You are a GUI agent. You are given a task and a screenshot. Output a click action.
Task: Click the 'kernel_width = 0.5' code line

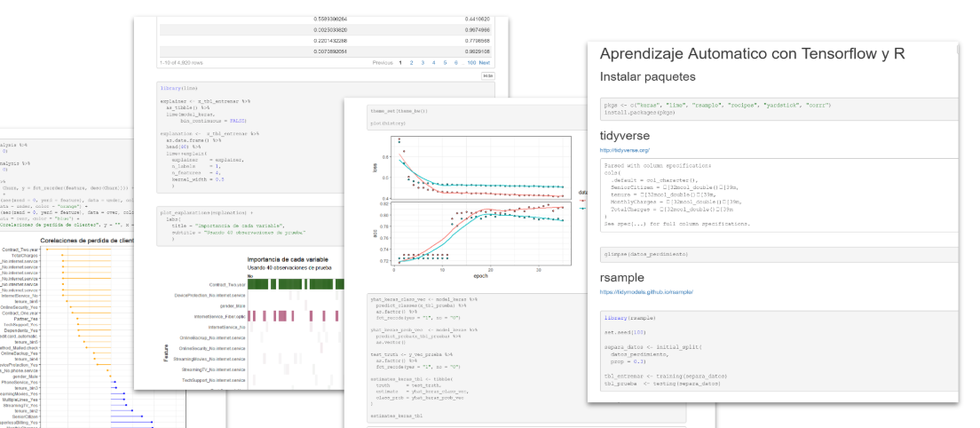pyautogui.click(x=197, y=178)
